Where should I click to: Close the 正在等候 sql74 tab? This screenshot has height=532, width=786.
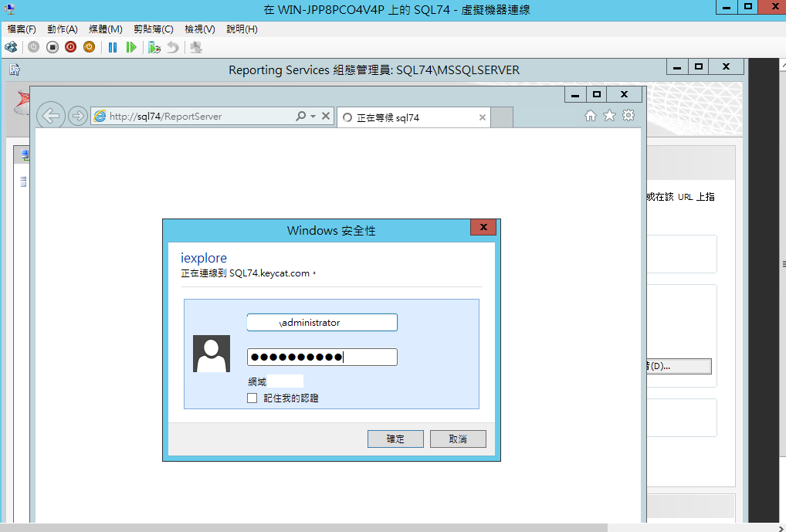(483, 117)
